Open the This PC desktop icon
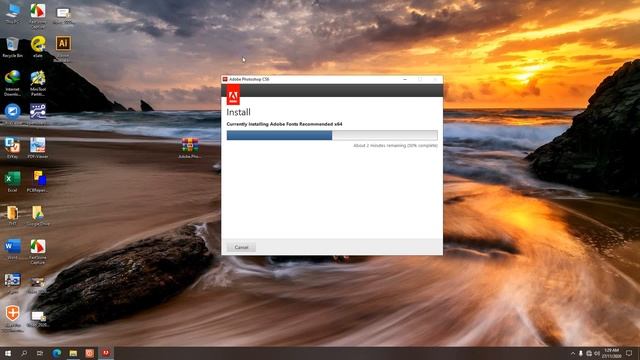Viewport: 640px width, 360px height. coord(13,13)
